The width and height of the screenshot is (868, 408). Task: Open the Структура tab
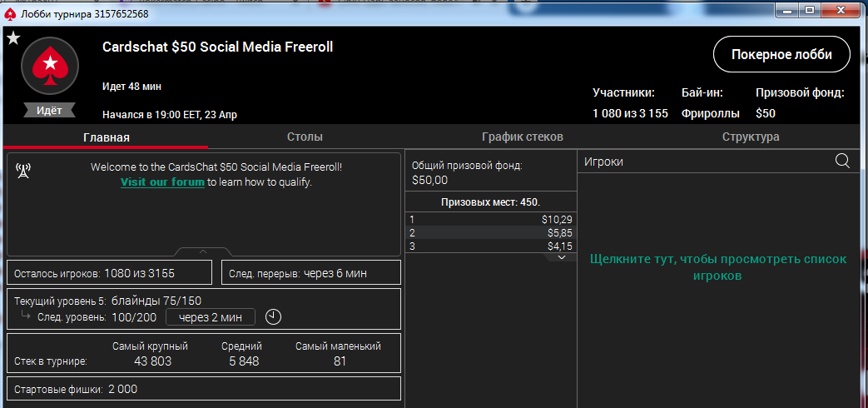[x=751, y=137]
